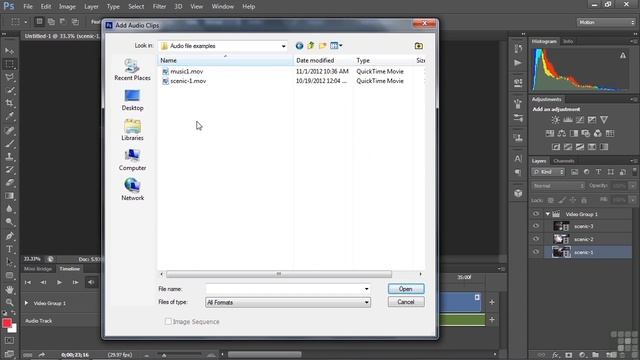640x360 pixels.
Task: Hide the Video Group 1 layer
Action: [536, 214]
